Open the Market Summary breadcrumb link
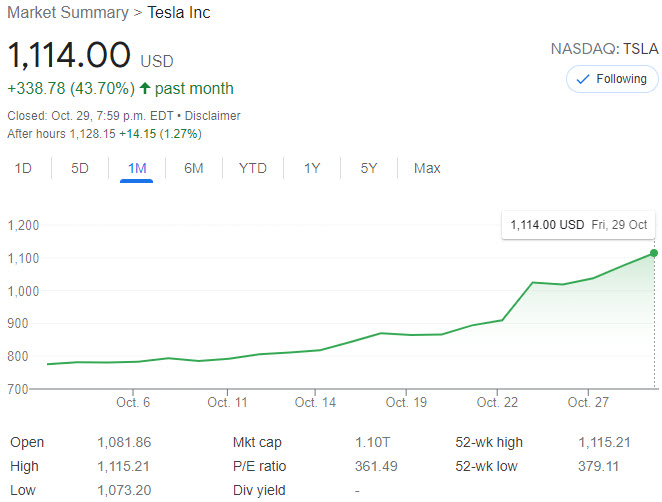This screenshot has height=502, width=662. pyautogui.click(x=68, y=13)
